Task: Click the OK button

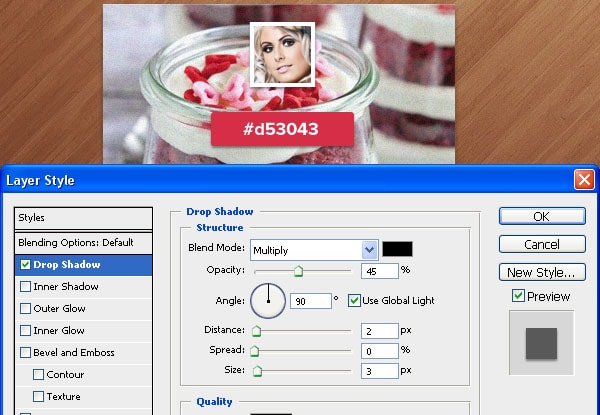Action: click(x=542, y=216)
